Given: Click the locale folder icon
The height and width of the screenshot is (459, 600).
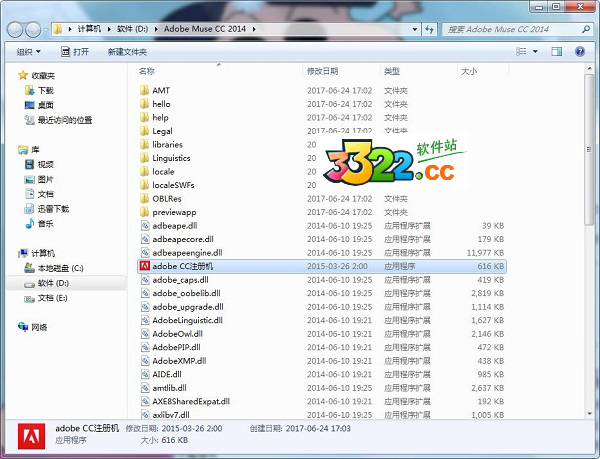Looking at the screenshot, I should coord(144,171).
